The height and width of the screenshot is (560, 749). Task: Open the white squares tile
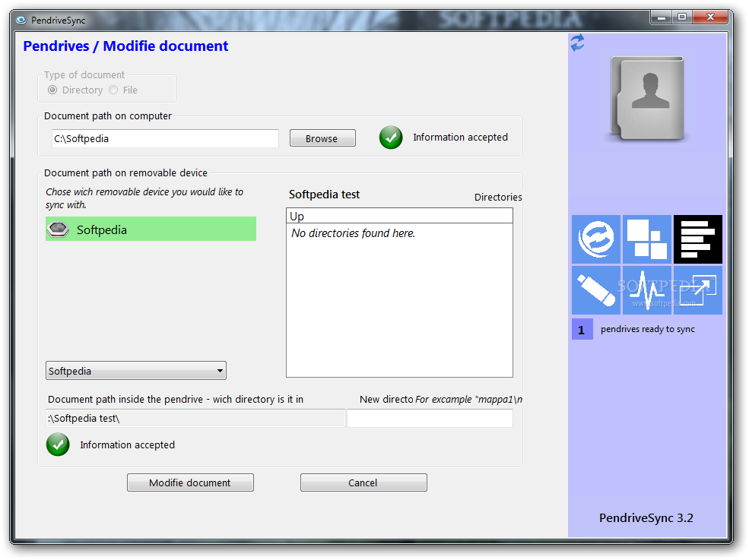click(647, 239)
